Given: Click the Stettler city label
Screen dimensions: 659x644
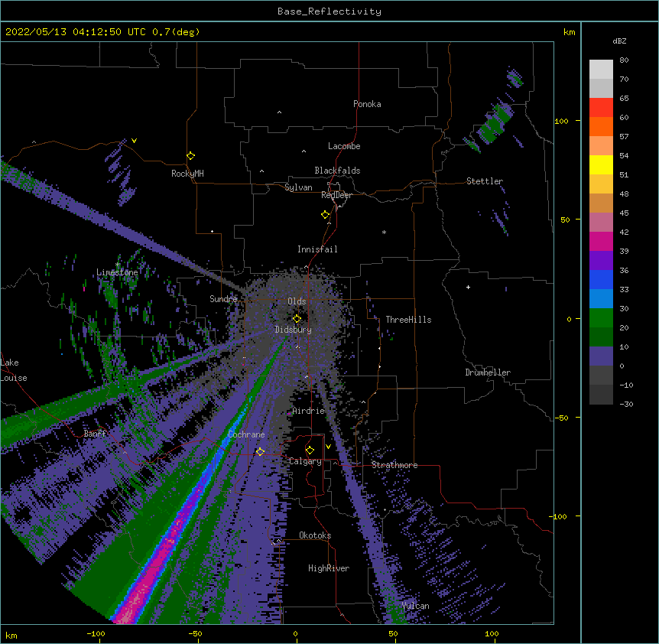Looking at the screenshot, I should click(485, 181).
